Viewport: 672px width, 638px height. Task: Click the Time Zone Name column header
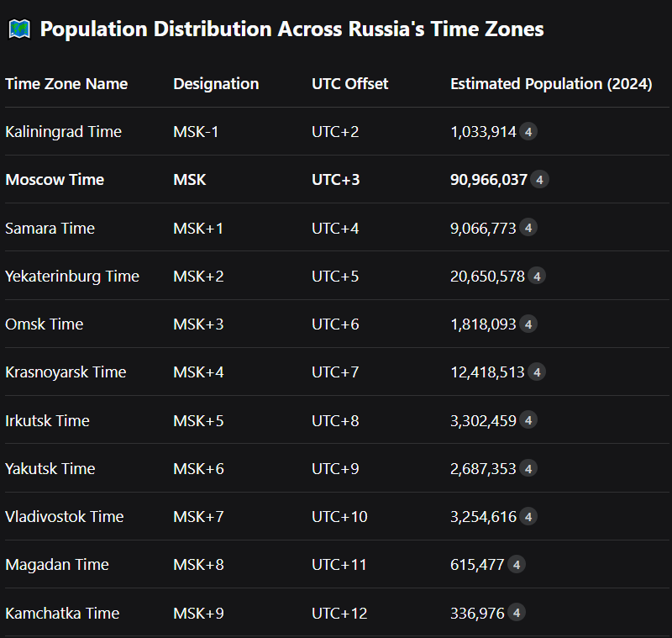click(x=66, y=84)
